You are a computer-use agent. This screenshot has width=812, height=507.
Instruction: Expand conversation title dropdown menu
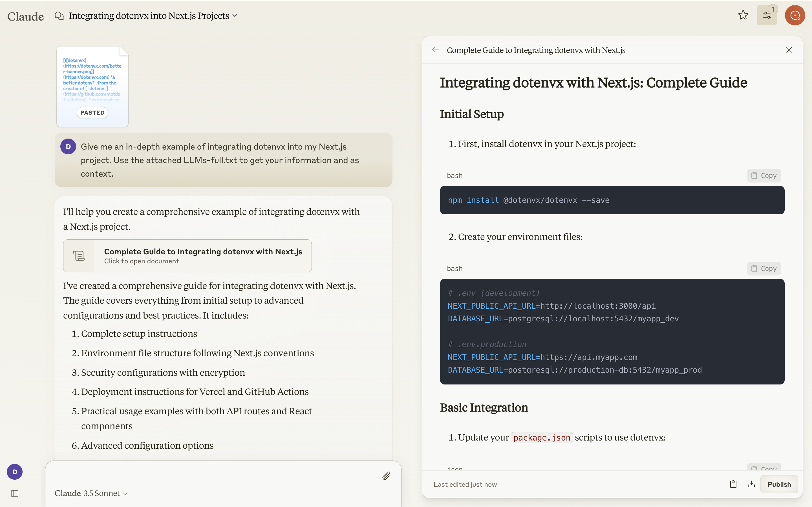click(x=235, y=16)
